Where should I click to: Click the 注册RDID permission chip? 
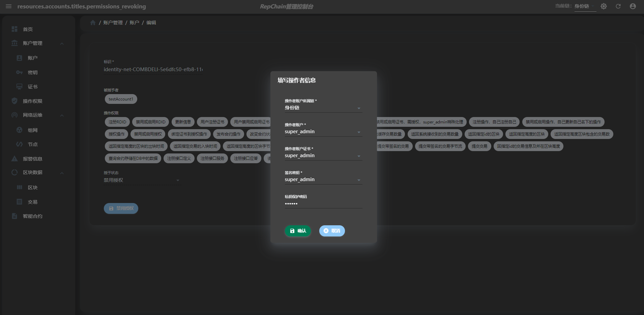(117, 122)
